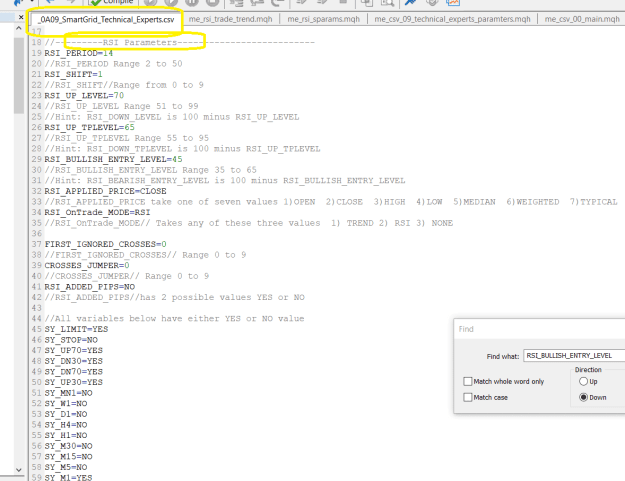Click the SY_MN1=NO line
625x481 pixels.
pos(68,393)
